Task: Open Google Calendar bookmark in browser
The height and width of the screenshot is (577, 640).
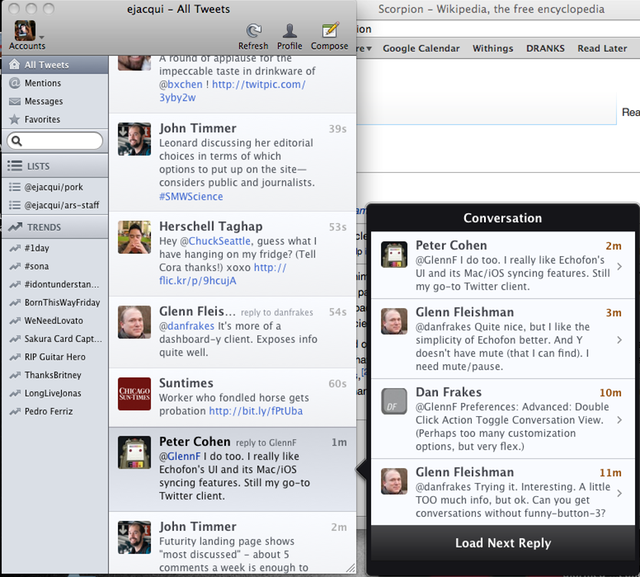Action: click(421, 49)
